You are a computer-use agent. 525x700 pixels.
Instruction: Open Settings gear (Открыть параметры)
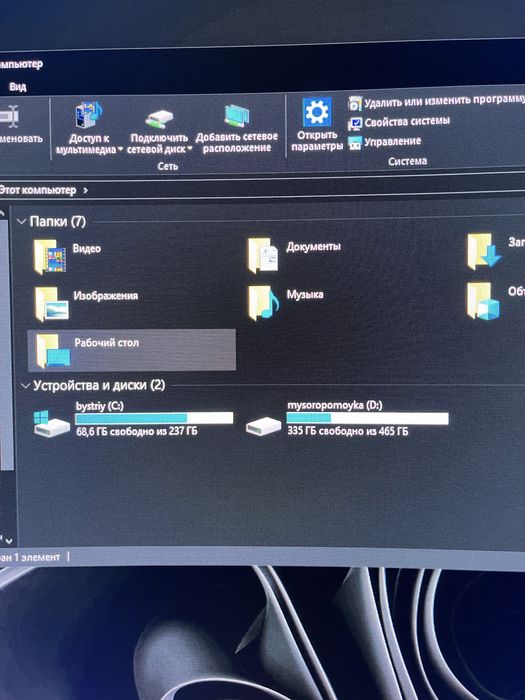click(x=317, y=112)
